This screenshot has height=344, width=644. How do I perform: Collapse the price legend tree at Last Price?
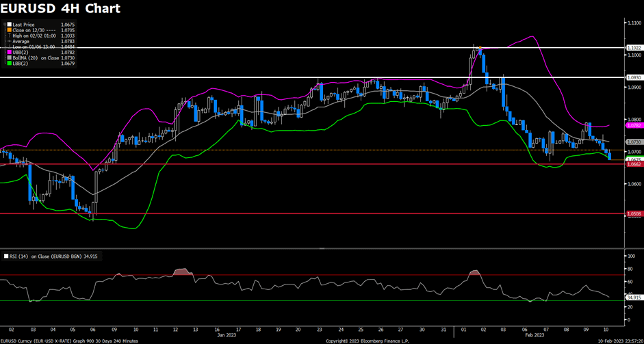pyautogui.click(x=4, y=25)
